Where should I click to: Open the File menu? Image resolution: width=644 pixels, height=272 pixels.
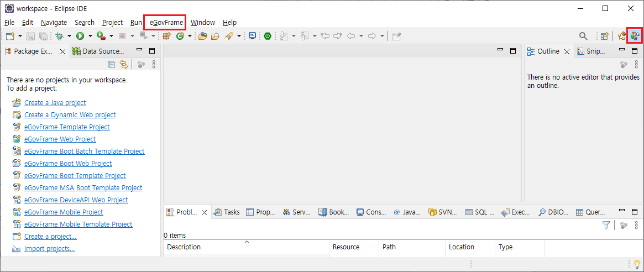pyautogui.click(x=9, y=22)
